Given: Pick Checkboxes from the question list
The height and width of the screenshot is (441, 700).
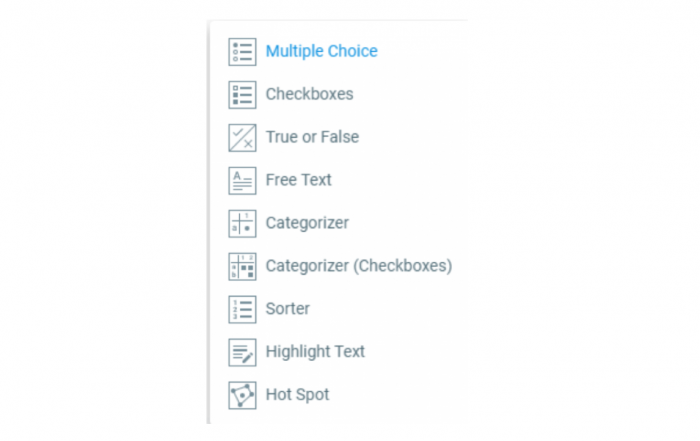Looking at the screenshot, I should pyautogui.click(x=309, y=94).
